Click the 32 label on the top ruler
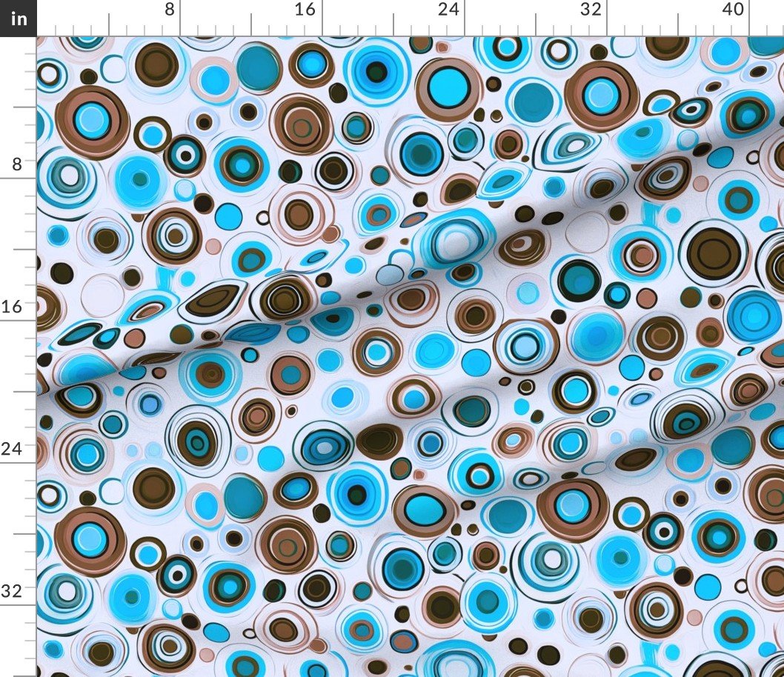The height and width of the screenshot is (677, 784). [x=590, y=10]
